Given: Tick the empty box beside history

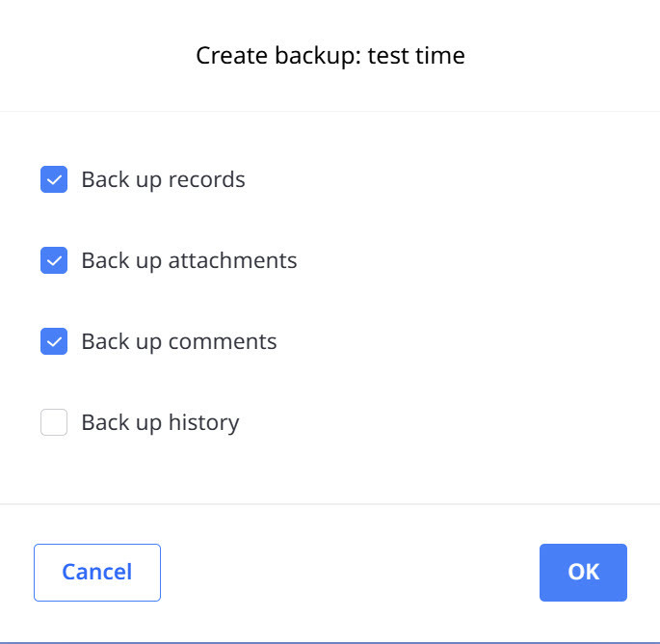Looking at the screenshot, I should tap(54, 422).
